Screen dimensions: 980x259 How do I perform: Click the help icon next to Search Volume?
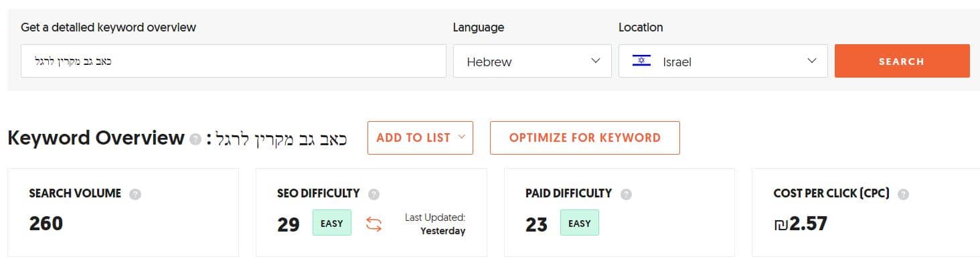[135, 194]
